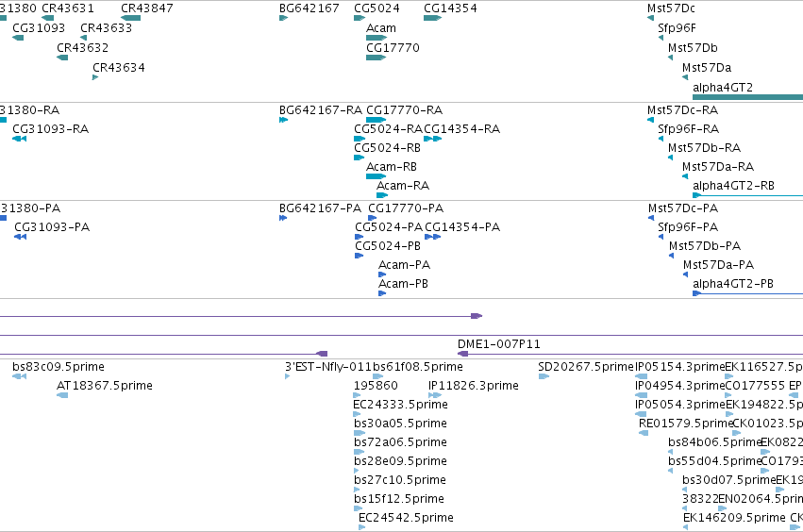Screen dimensions: 803x532
Task: Click the Mst57Da-RA transcript label
Action: [x=718, y=167]
